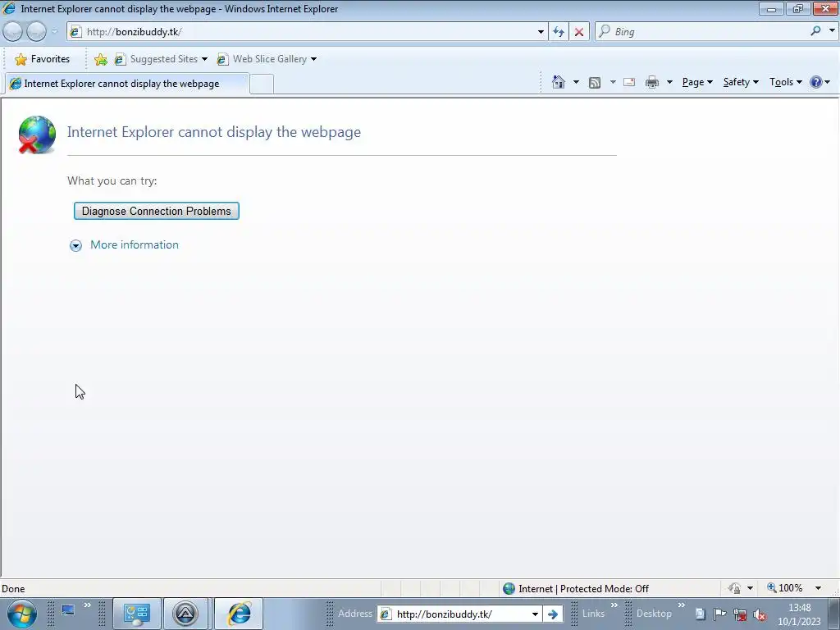The image size is (840, 630).
Task: Click the Home icon in command bar
Action: pos(558,82)
